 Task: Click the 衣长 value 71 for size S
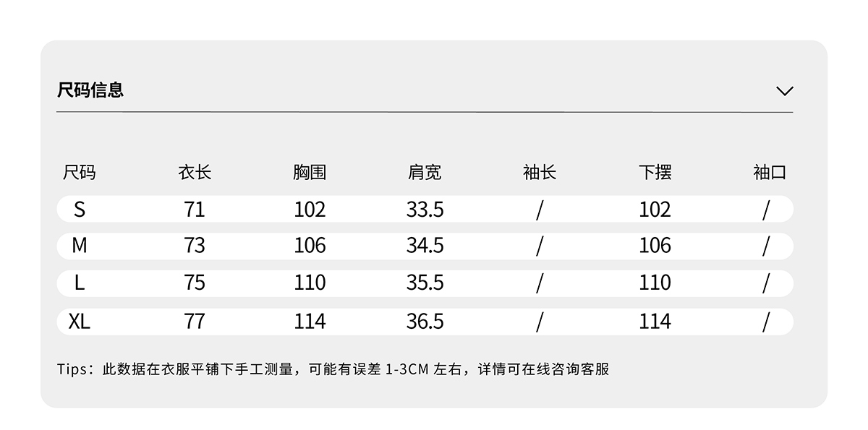pyautogui.click(x=195, y=210)
